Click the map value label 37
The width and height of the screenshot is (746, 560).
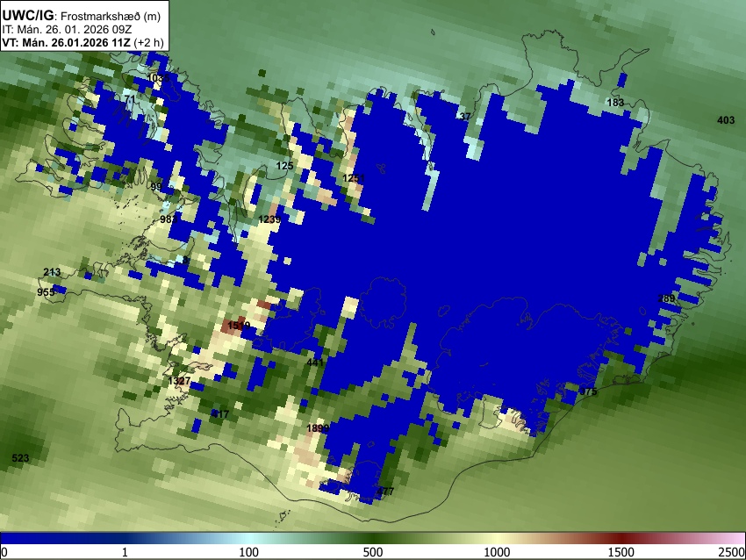[465, 117]
